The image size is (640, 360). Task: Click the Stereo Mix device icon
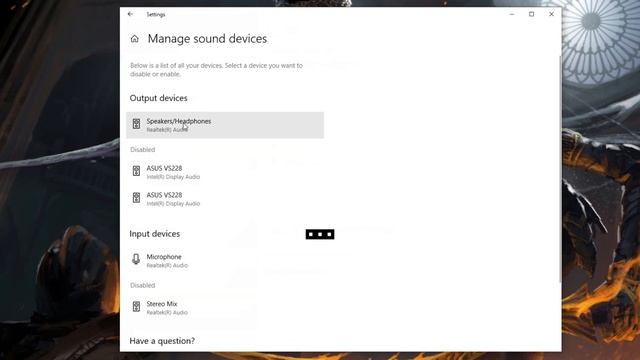[x=136, y=307]
